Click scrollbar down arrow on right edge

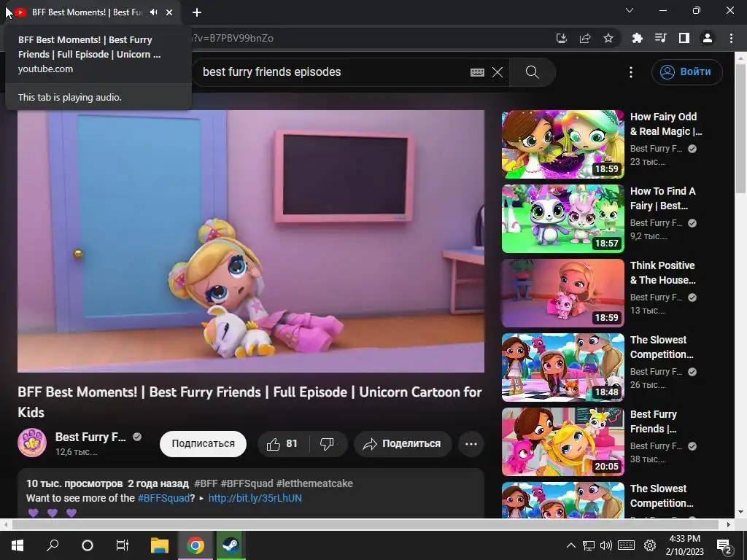pyautogui.click(x=740, y=513)
